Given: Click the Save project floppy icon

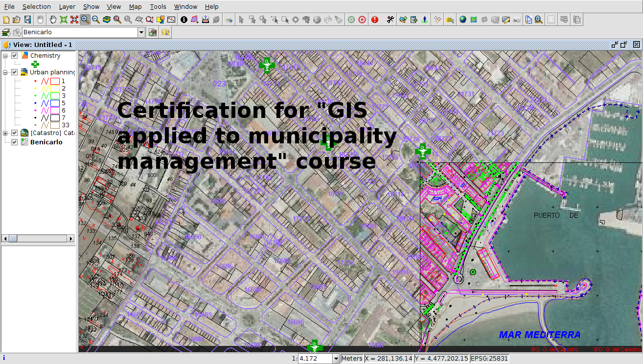Looking at the screenshot, I should click(27, 20).
